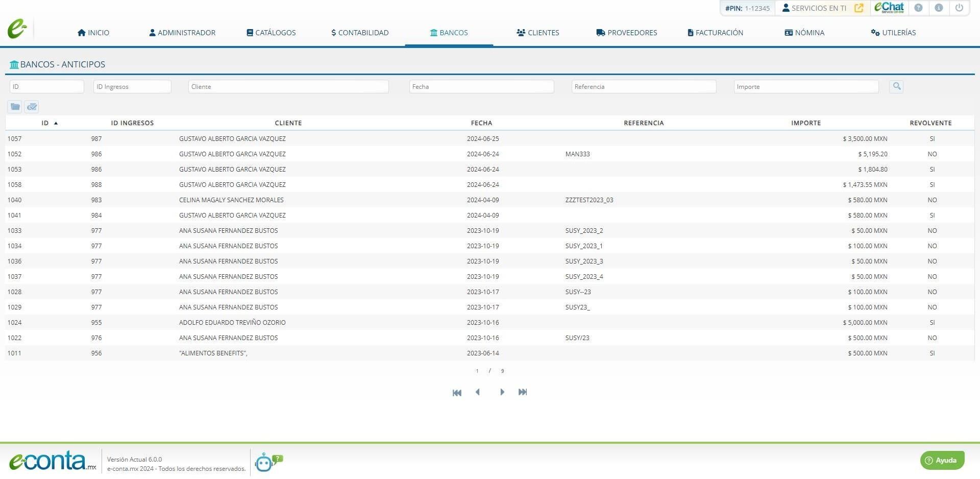Open the Facturación menu
Image resolution: width=980 pixels, height=479 pixels.
715,33
